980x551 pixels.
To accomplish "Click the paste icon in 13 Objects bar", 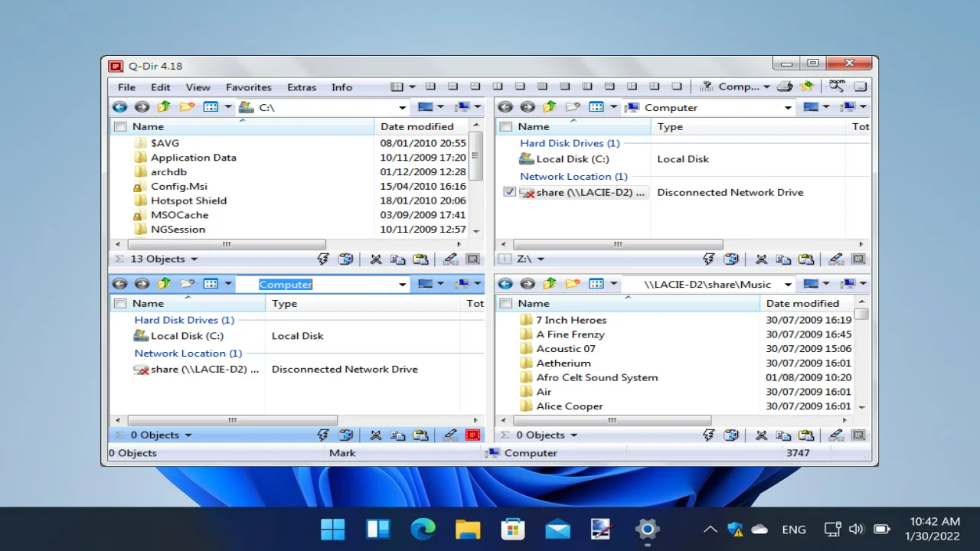I will (x=420, y=259).
